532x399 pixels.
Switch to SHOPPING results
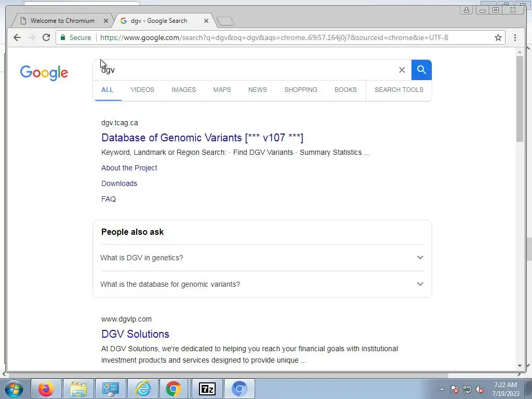click(x=301, y=90)
